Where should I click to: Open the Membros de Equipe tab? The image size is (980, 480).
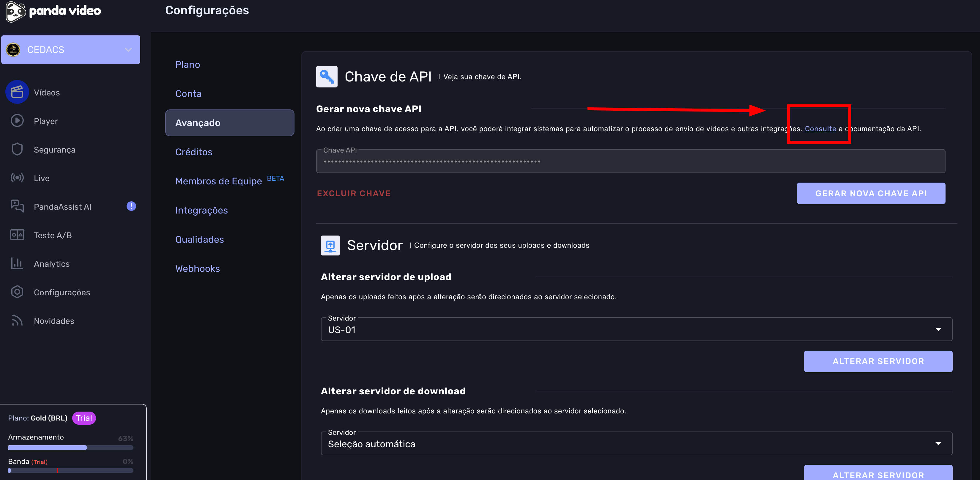point(218,181)
